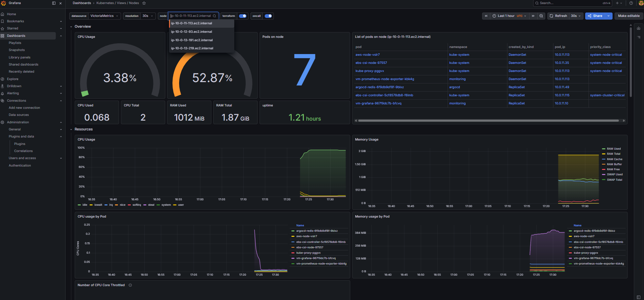644x300 pixels.
Task: Open the plus New dropdown in header
Action: 619,3
